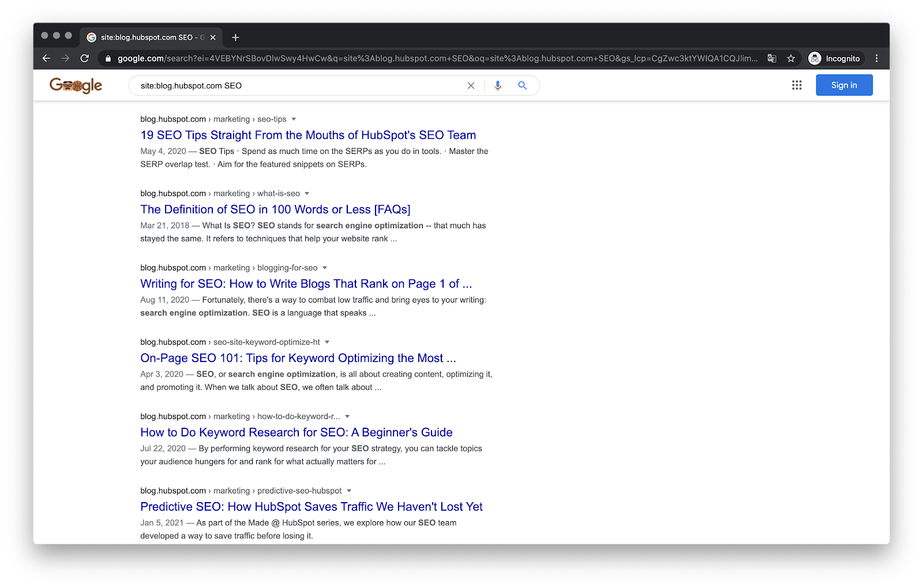Open Predictive SEO: How HubSpot Saves Traffic link
Screen dimensions: 923x588
[x=312, y=507]
